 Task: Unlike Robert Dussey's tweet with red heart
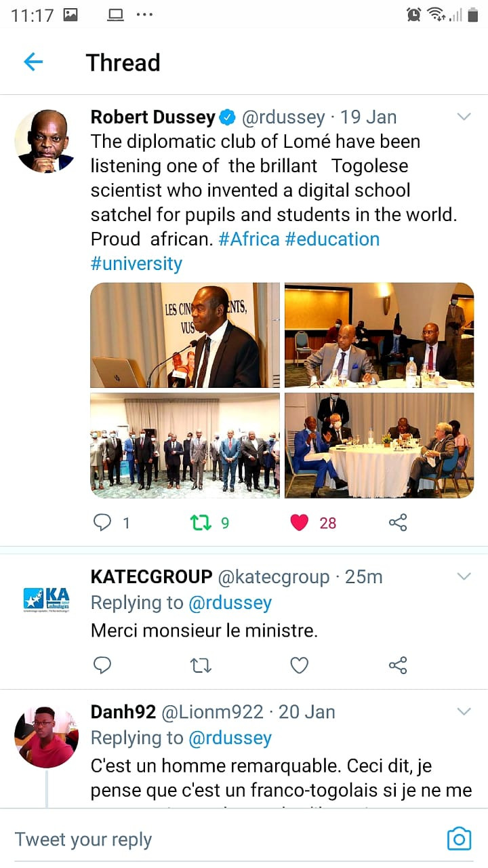[x=299, y=522]
